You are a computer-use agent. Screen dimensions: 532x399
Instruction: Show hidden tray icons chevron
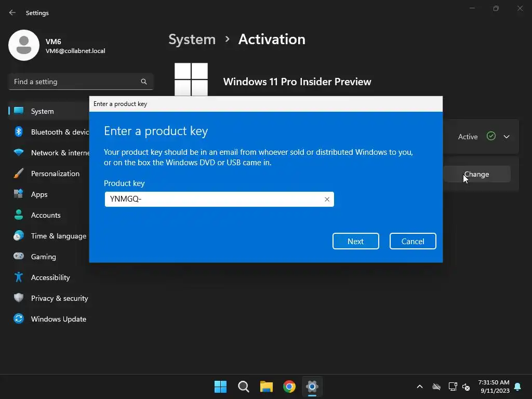coord(420,387)
